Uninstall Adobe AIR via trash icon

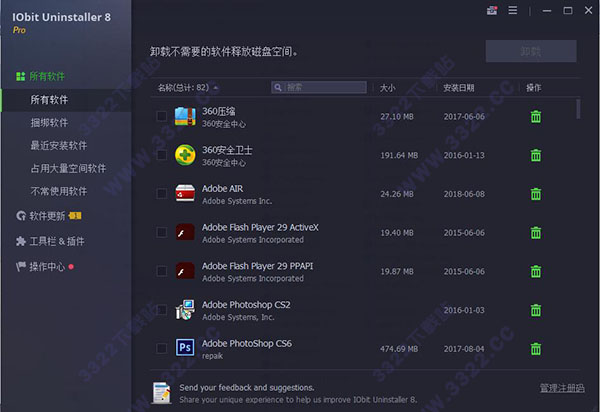(536, 194)
